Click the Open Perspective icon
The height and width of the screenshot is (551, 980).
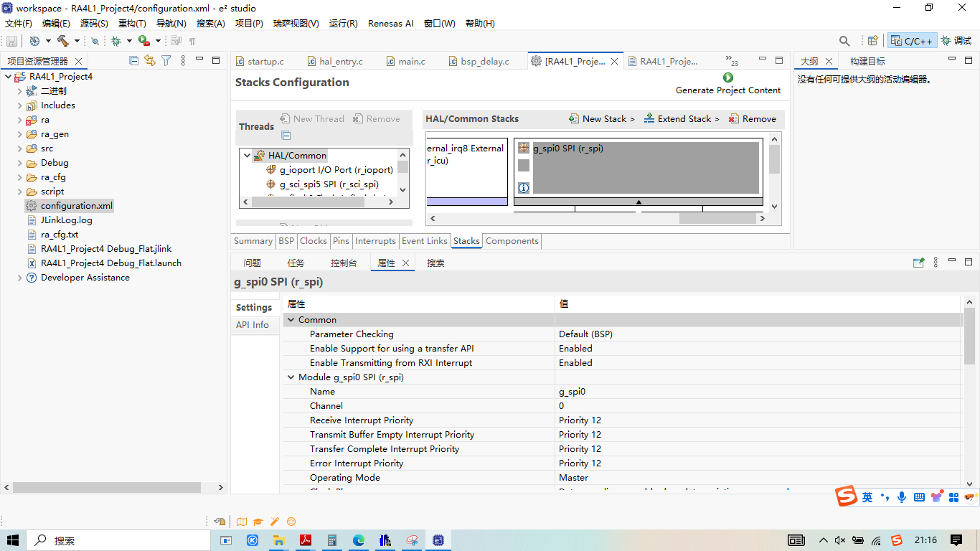(873, 41)
